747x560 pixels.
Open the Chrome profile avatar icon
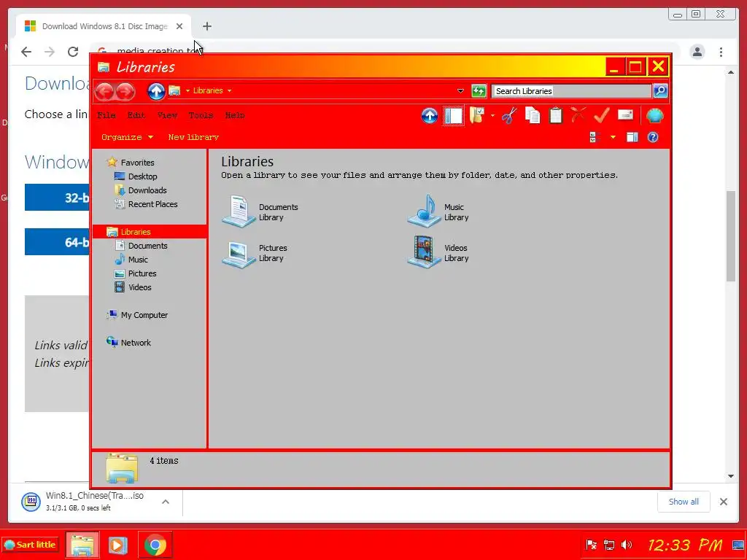pyautogui.click(x=697, y=52)
